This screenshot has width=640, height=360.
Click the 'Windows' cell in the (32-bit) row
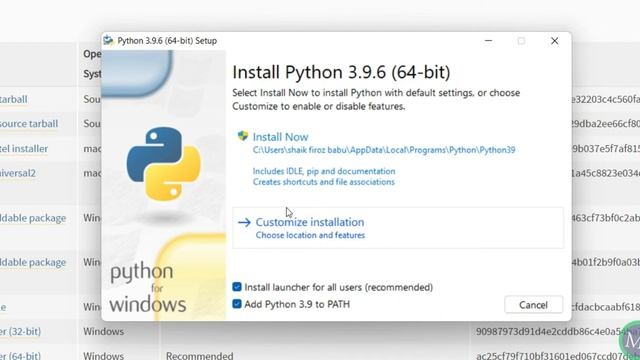point(103,331)
